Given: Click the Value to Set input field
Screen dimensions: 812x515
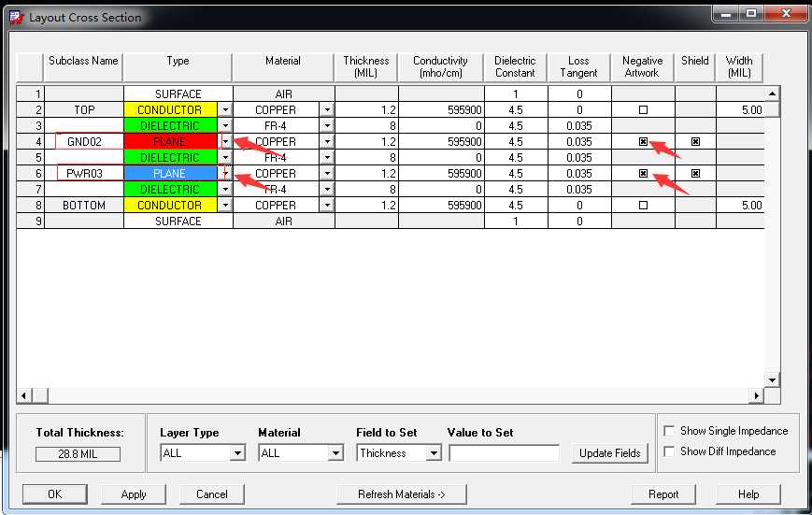Looking at the screenshot, I should click(504, 453).
